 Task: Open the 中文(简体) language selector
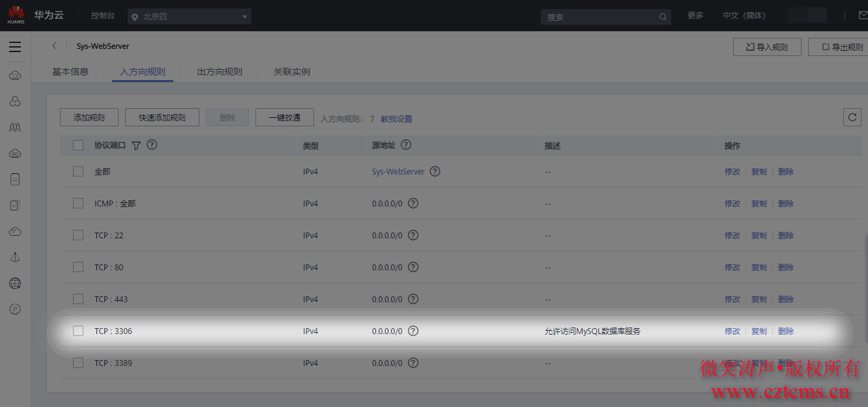(x=744, y=16)
